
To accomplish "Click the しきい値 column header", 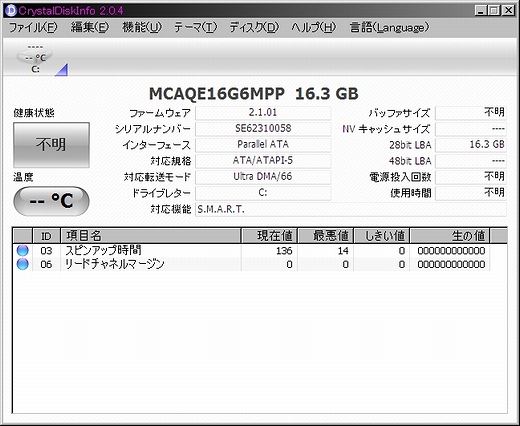I will [382, 236].
